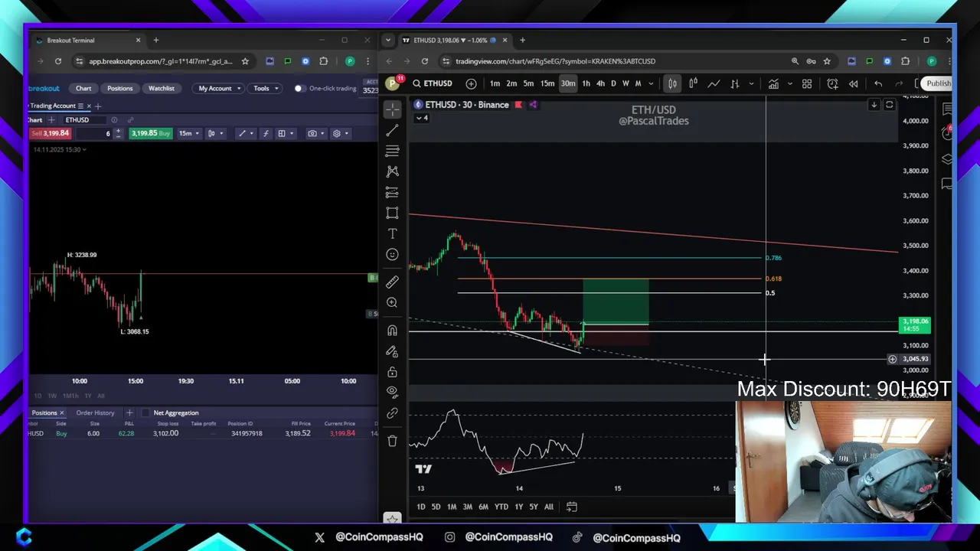Open the patterns tool in TradingView sidebar
This screenshot has height=551, width=980.
point(392,171)
